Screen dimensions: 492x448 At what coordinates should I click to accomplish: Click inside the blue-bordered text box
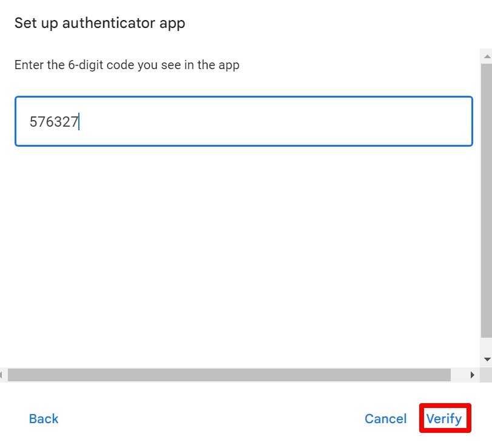point(243,120)
